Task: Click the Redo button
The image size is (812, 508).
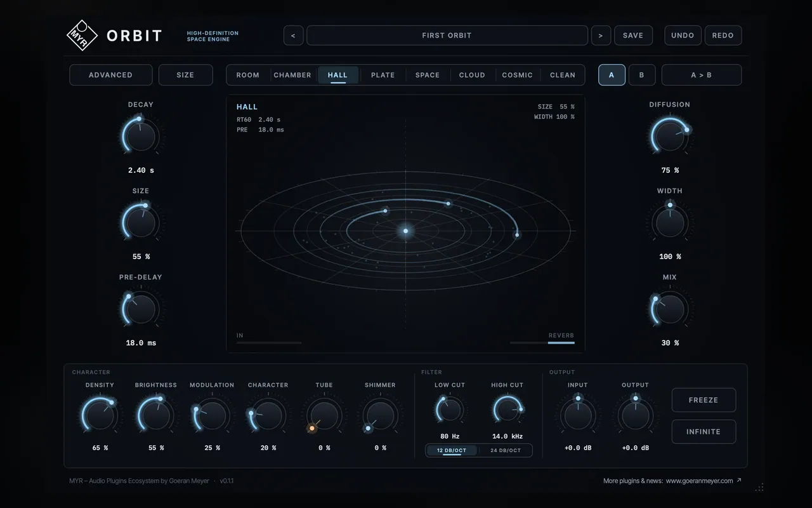Action: coord(723,36)
